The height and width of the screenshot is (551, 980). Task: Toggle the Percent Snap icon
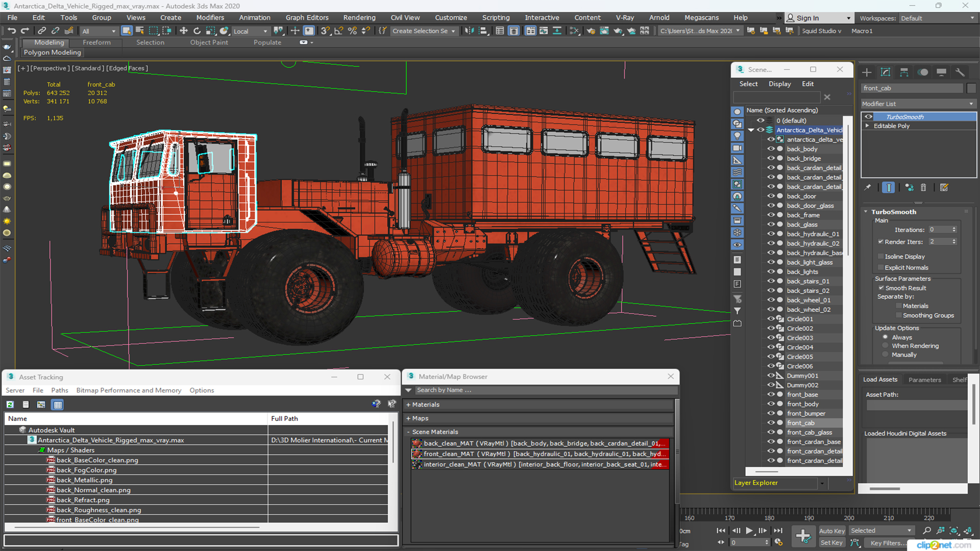pyautogui.click(x=352, y=31)
